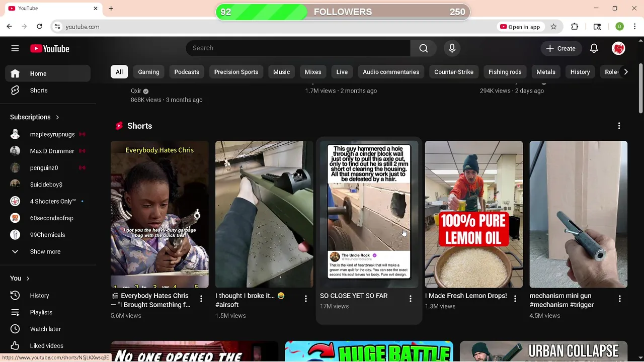The height and width of the screenshot is (362, 644).
Task: Open Liked videos in sidebar
Action: point(48,346)
